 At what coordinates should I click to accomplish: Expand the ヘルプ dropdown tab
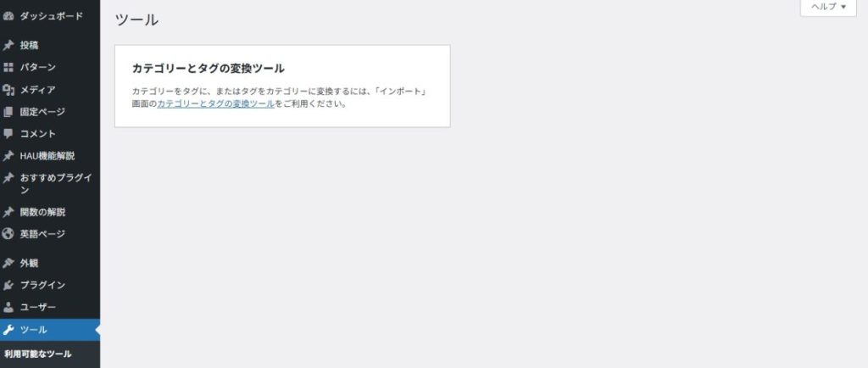pyautogui.click(x=828, y=7)
